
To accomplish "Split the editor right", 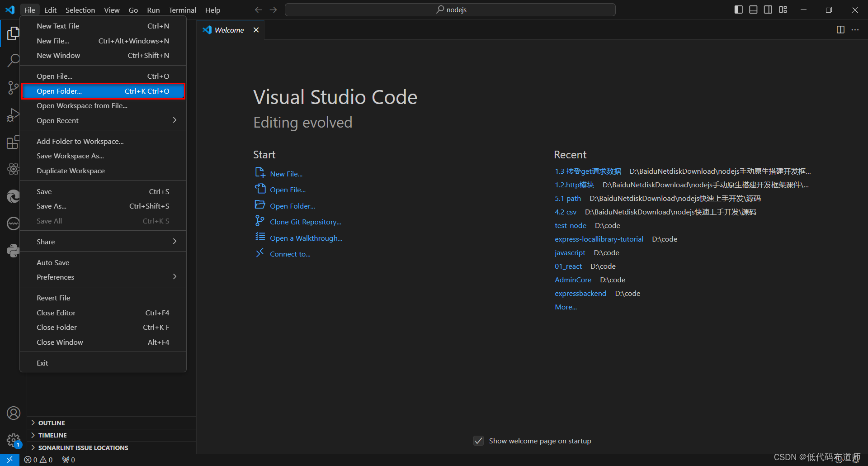I will click(x=840, y=30).
